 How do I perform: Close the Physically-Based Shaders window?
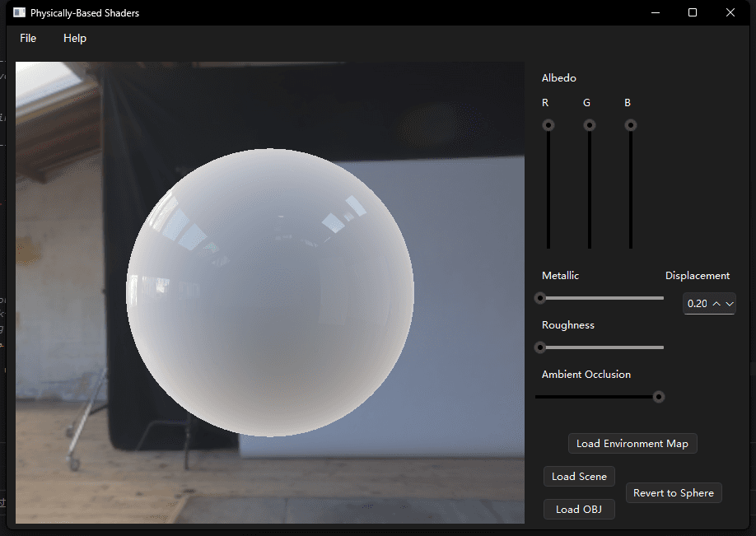(x=730, y=12)
